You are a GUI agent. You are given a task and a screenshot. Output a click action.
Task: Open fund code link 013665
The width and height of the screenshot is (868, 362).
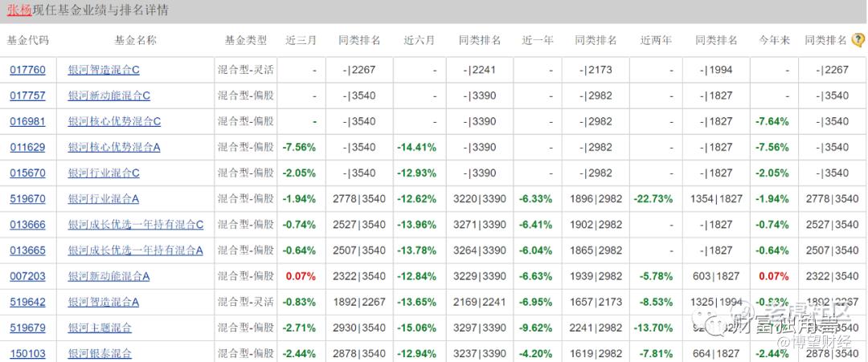pos(27,250)
